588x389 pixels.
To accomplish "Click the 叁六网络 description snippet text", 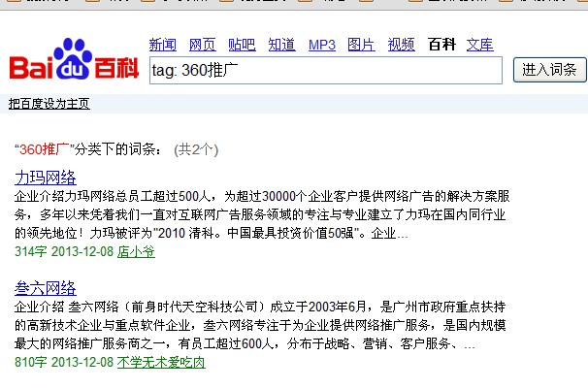I will pos(260,325).
